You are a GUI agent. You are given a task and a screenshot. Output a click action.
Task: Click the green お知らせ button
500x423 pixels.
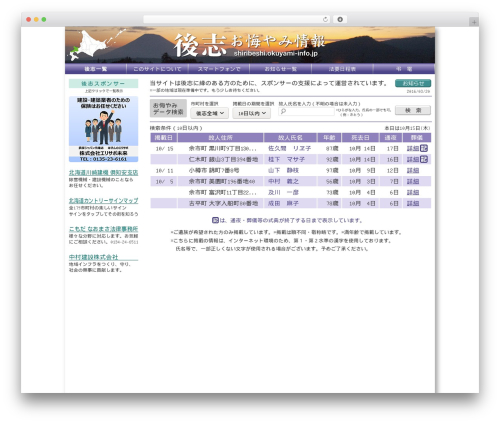[413, 83]
